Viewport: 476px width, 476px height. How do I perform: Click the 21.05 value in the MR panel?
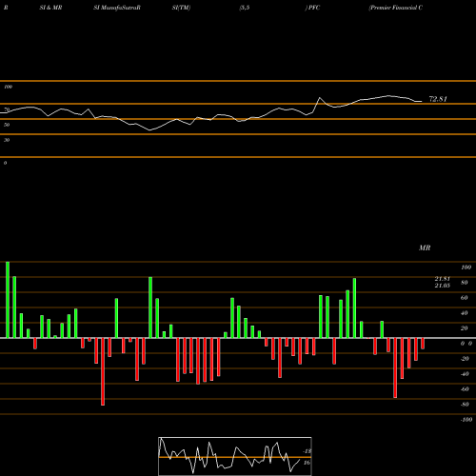click(x=443, y=286)
